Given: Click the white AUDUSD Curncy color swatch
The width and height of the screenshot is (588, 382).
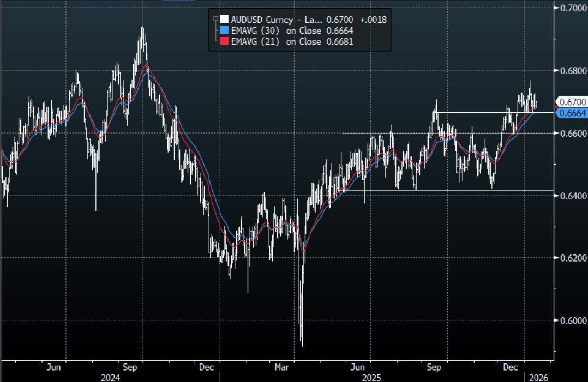Looking at the screenshot, I should pyautogui.click(x=224, y=20).
